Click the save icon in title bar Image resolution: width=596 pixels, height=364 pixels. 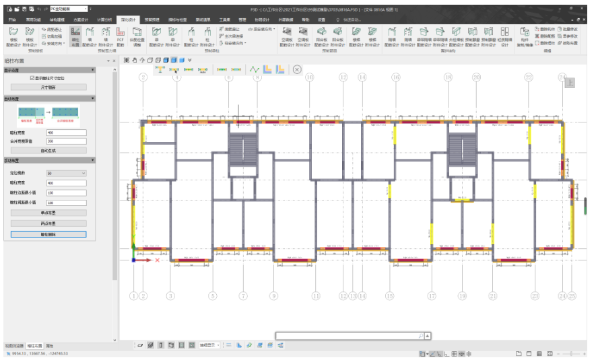point(24,9)
